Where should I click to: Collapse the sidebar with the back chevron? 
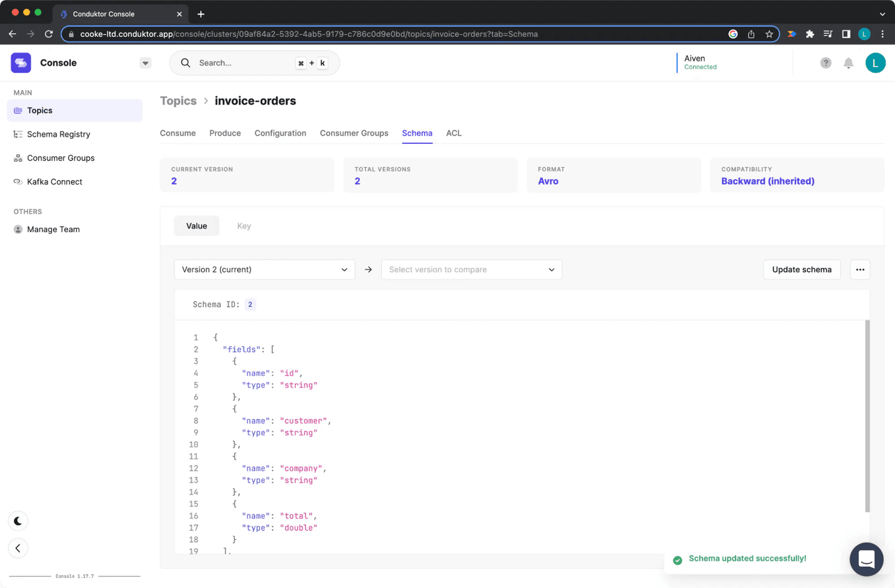[18, 548]
